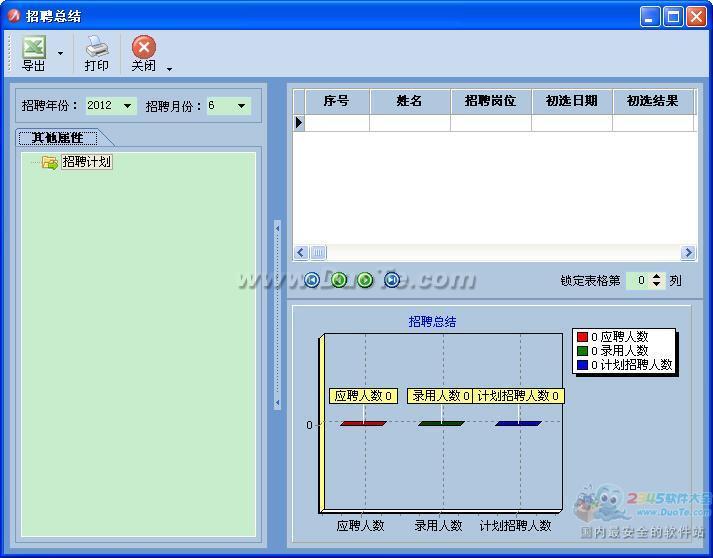The width and height of the screenshot is (713, 558).
Task: Click the 姓名 column header
Action: (409, 101)
